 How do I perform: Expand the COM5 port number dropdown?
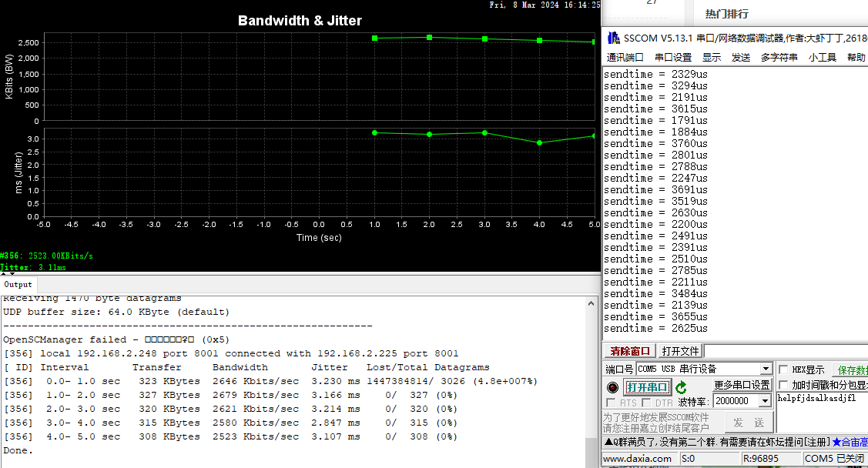pos(766,369)
